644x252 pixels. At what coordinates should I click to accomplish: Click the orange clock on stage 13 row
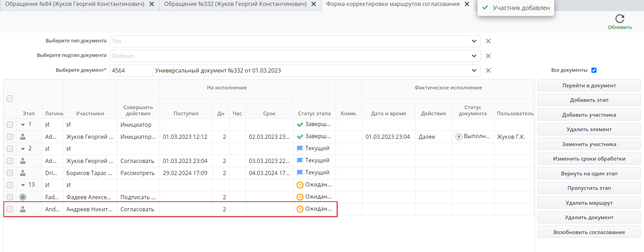(x=300, y=185)
